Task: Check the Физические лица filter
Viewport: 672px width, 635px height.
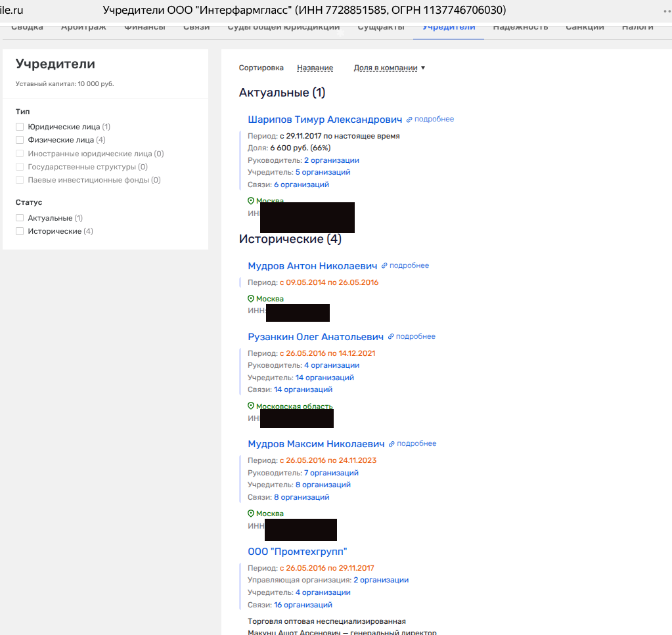Action: (x=20, y=140)
